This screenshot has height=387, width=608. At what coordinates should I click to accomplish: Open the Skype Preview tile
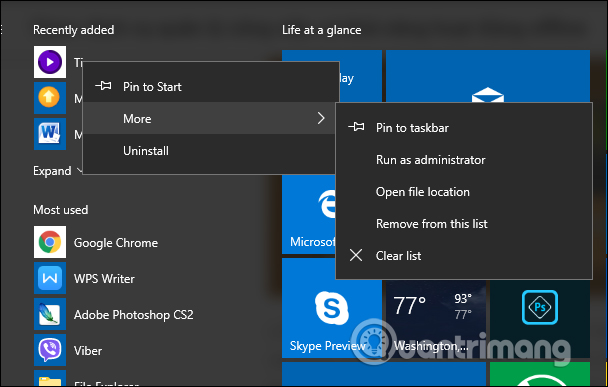coord(332,308)
